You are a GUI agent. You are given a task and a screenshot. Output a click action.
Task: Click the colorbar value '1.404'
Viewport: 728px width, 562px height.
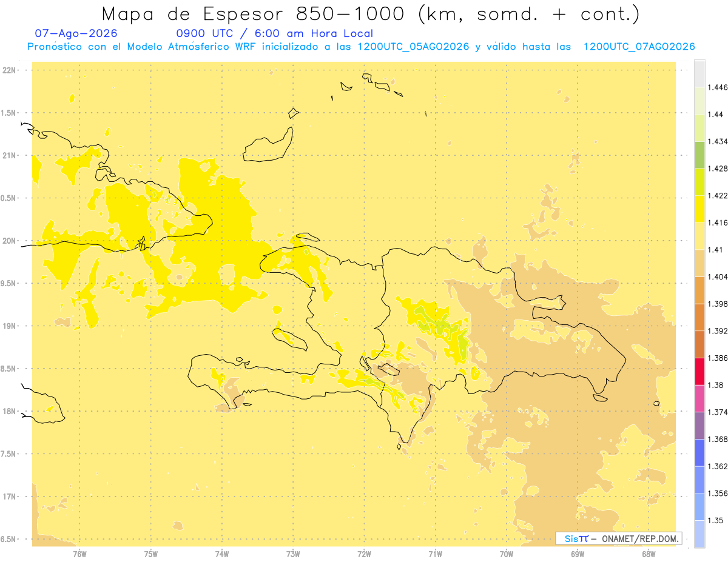[x=717, y=276]
